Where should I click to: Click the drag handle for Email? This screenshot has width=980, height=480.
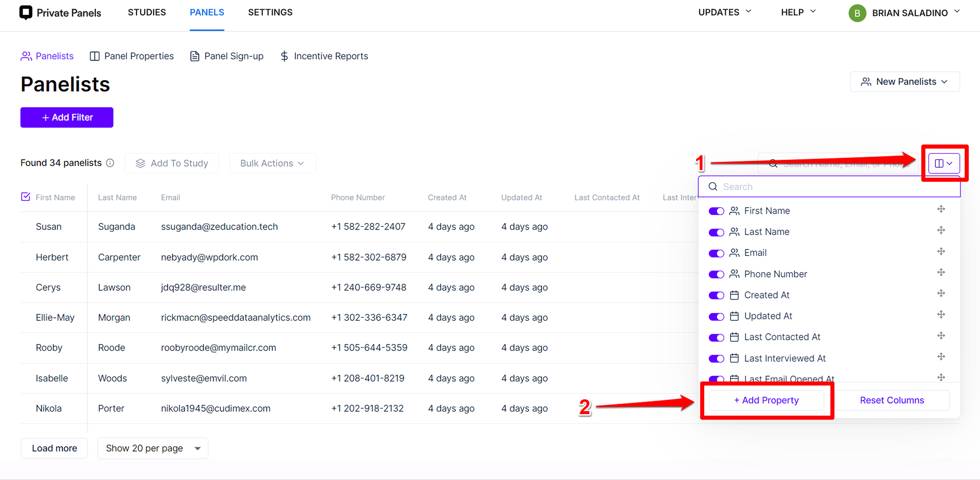[941, 251]
